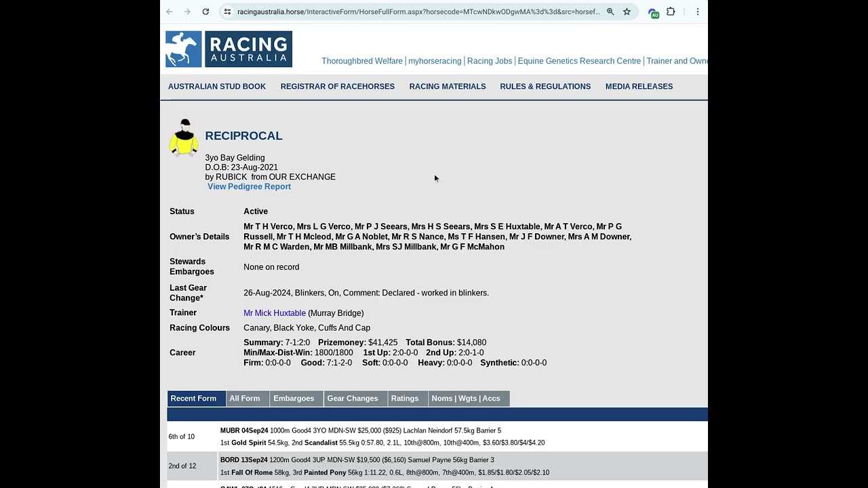The image size is (868, 488).
Task: Click the career Summary 7-1:2:0 text
Action: pyautogui.click(x=277, y=343)
